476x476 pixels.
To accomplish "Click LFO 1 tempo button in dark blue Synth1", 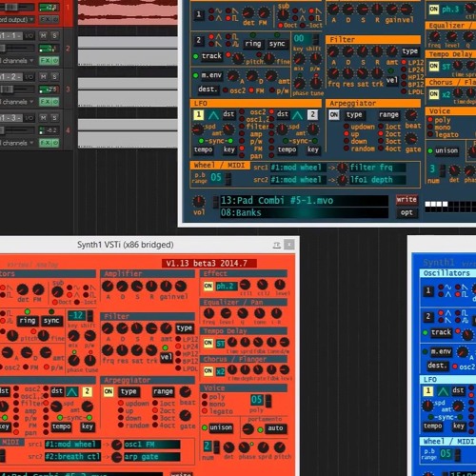I will [203, 149].
